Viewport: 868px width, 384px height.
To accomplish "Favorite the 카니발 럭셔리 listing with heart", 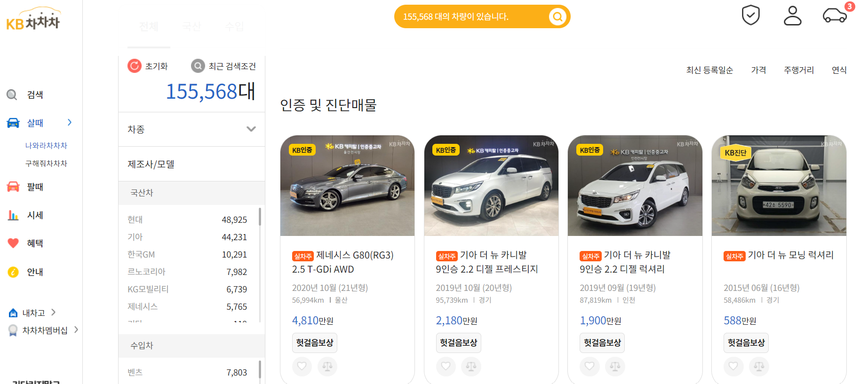I will coord(589,366).
